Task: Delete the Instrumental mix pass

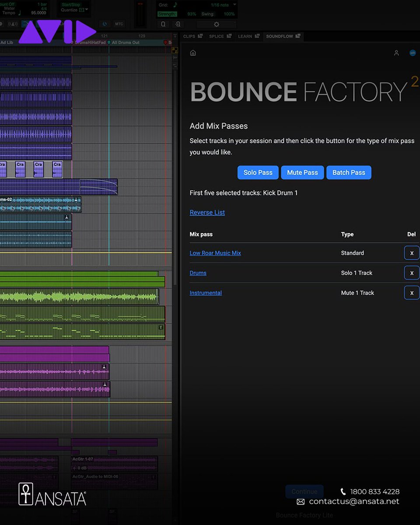Action: (412, 293)
